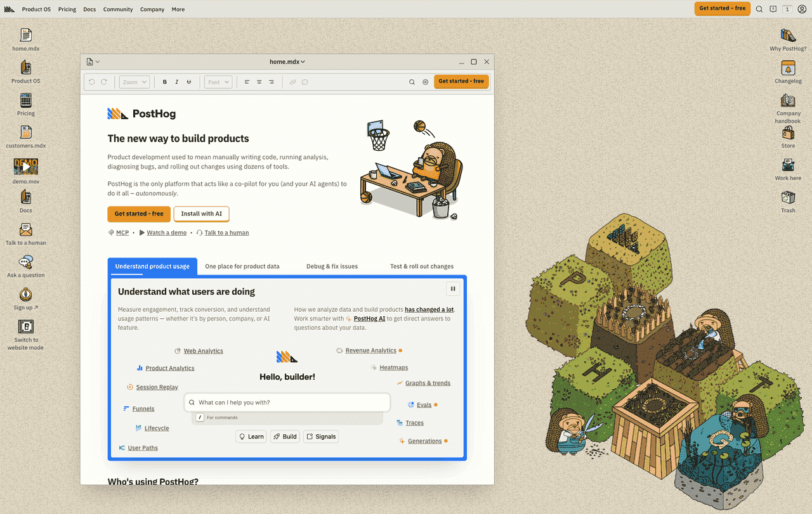
Task: Click the Talk to a human envelope icon
Action: pos(25,230)
